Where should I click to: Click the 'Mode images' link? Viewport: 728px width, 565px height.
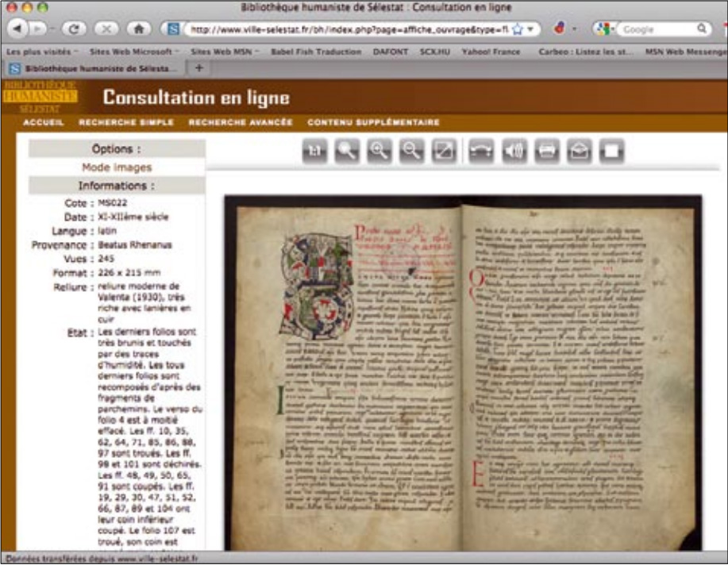click(117, 167)
